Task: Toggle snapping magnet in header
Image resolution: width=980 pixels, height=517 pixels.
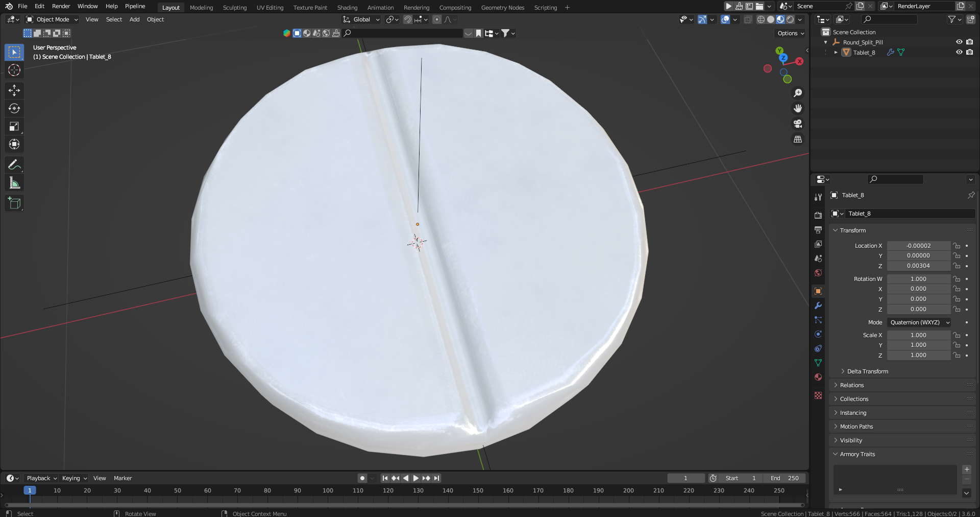Action: point(407,19)
